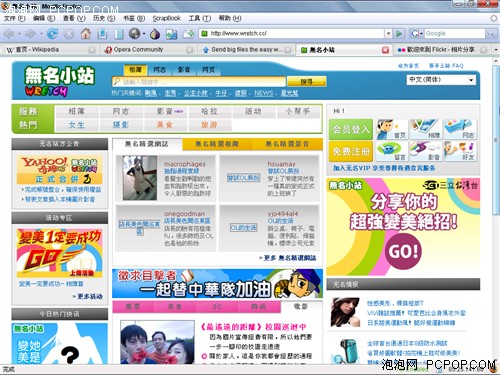Open the 历史 (S) menu
500x375 pixels.
[104, 18]
